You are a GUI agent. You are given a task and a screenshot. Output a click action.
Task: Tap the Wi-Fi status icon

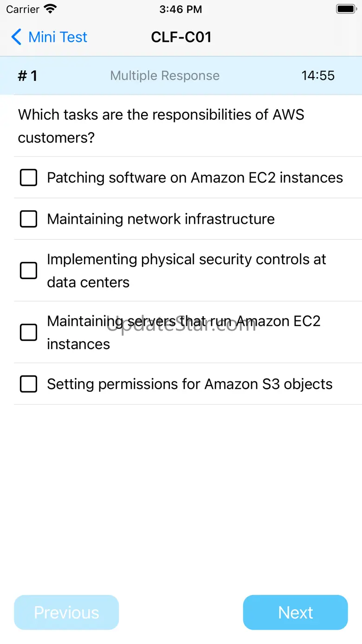pos(50,9)
